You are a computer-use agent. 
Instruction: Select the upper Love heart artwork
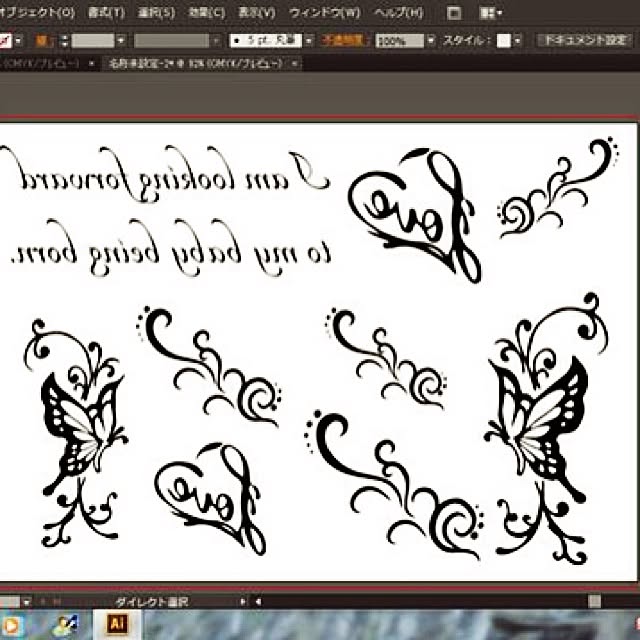point(415,215)
